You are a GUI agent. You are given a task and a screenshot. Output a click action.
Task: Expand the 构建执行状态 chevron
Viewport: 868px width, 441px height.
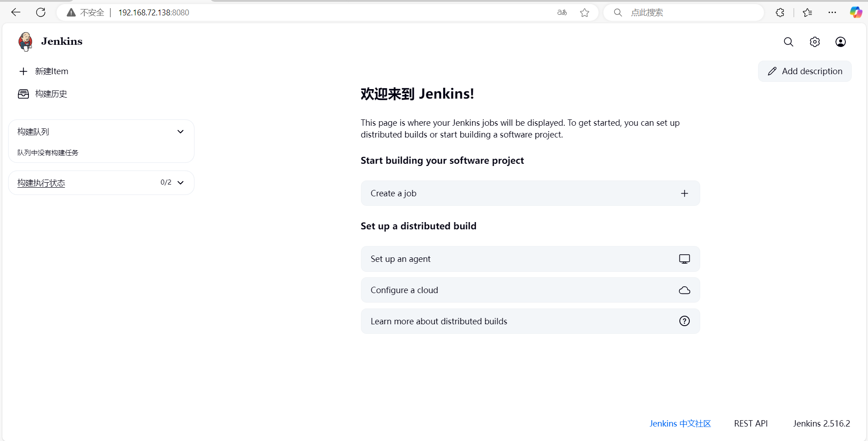click(180, 183)
